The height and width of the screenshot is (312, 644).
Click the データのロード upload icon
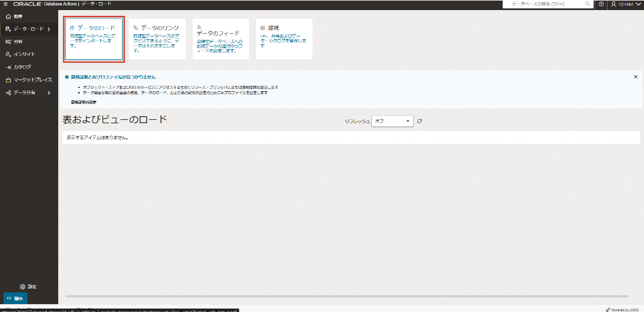tap(72, 27)
